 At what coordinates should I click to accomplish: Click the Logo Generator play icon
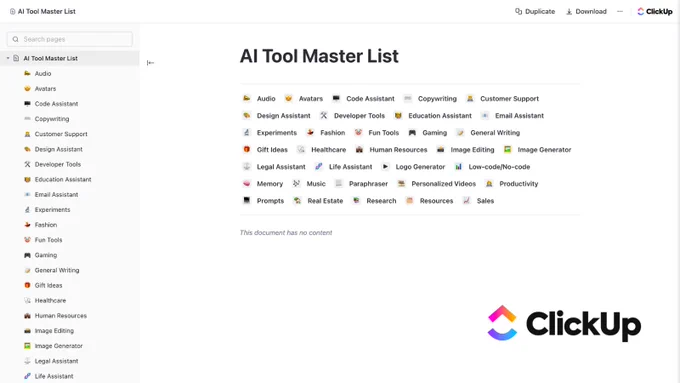tap(385, 167)
